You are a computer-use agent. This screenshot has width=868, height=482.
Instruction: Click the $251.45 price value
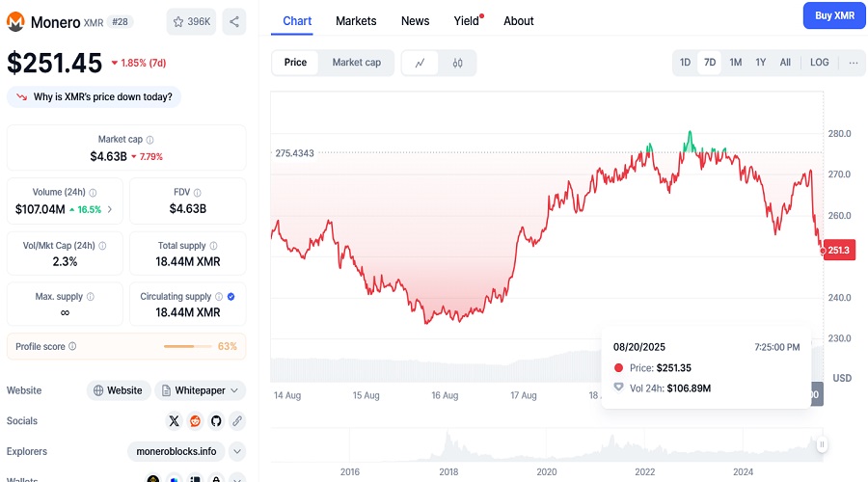coord(54,63)
